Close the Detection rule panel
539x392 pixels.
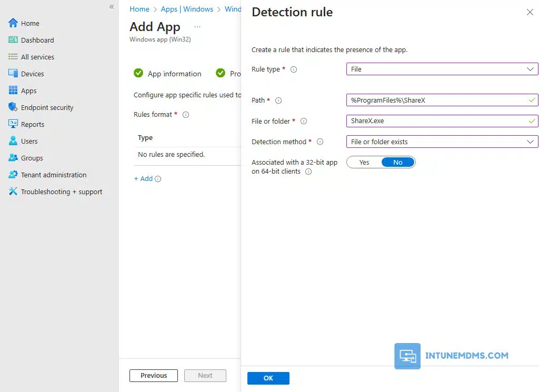coord(530,12)
